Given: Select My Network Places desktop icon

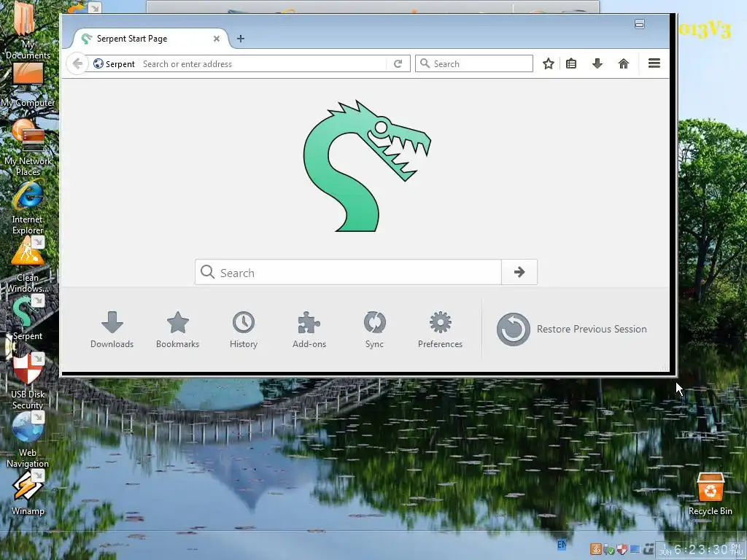Looking at the screenshot, I should (x=28, y=147).
